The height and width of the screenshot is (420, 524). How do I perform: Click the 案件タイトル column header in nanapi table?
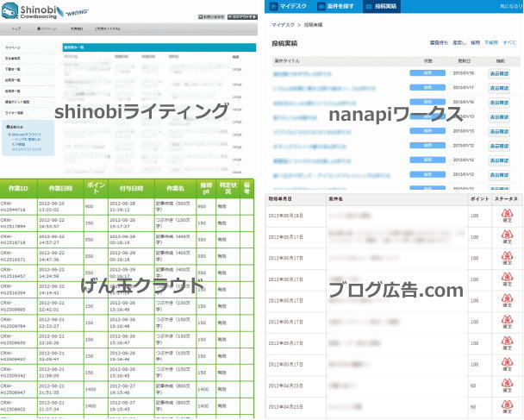coord(287,61)
